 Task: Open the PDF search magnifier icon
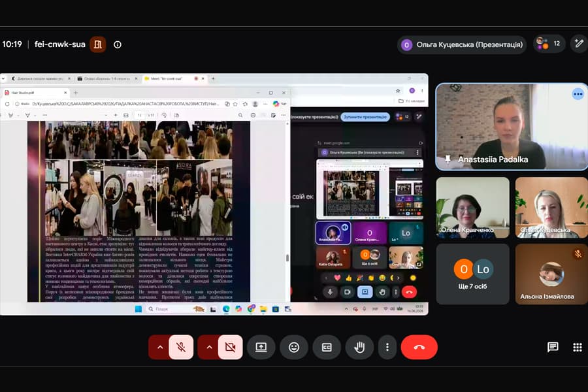click(240, 115)
